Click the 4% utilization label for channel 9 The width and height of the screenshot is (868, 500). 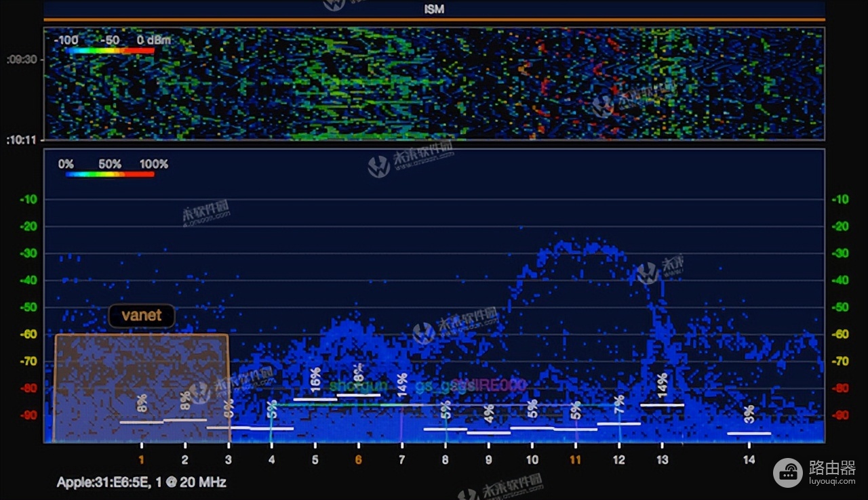[489, 414]
